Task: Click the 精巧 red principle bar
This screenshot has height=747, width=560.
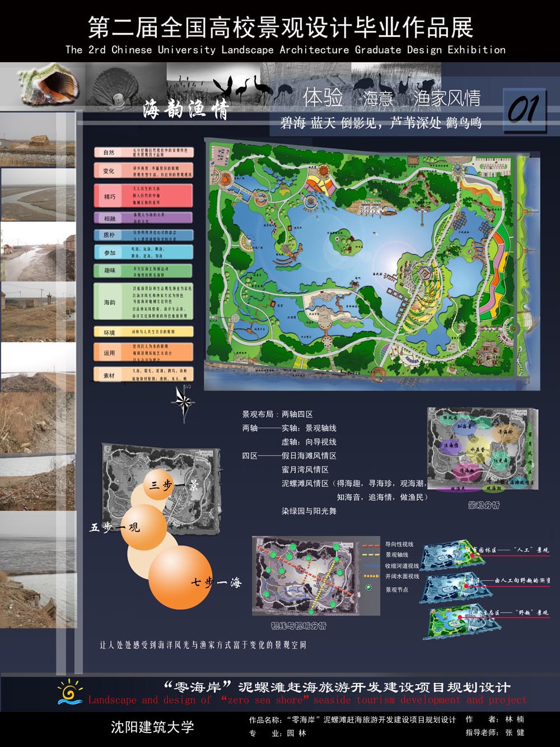Action: [x=144, y=196]
